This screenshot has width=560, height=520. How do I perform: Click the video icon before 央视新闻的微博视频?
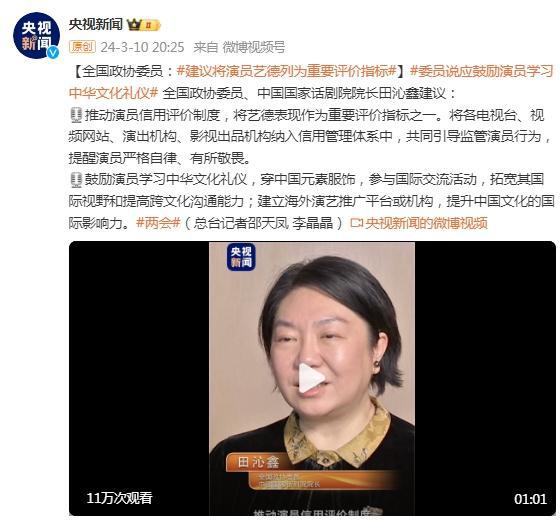click(356, 223)
